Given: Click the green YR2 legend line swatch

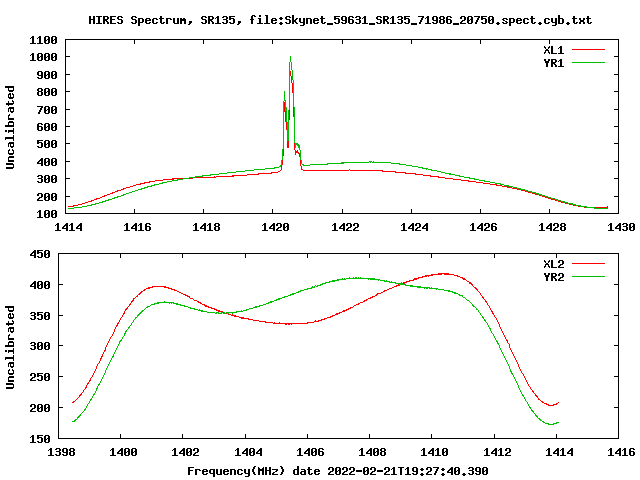Looking at the screenshot, I should pos(588,276).
